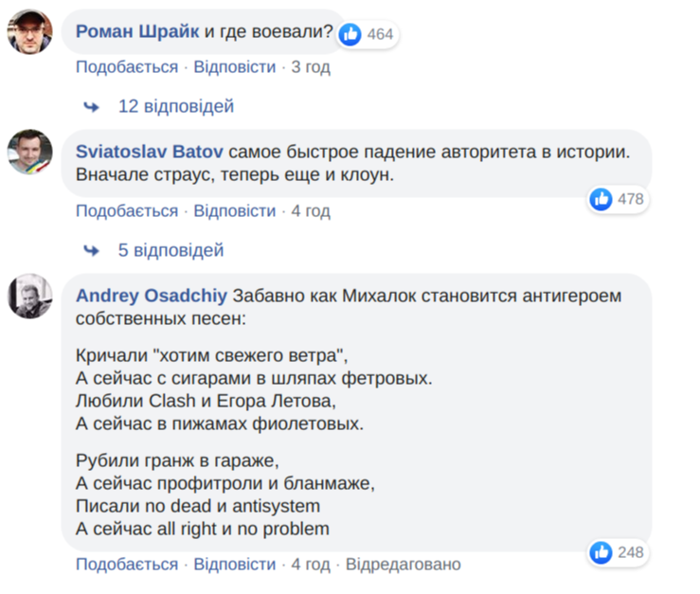Expand the 12 відповідей replies thread
The width and height of the screenshot is (700, 594).
[x=176, y=106]
